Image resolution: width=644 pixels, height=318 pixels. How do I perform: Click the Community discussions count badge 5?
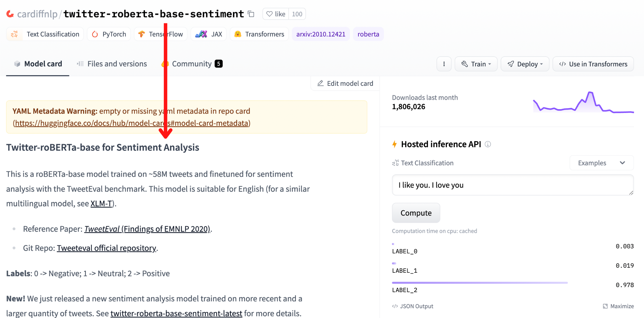[x=219, y=64]
